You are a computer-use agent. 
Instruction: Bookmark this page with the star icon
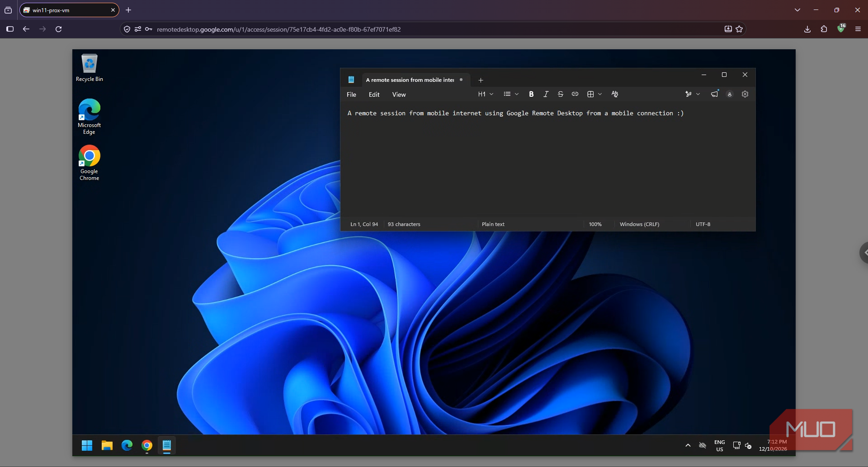click(739, 29)
